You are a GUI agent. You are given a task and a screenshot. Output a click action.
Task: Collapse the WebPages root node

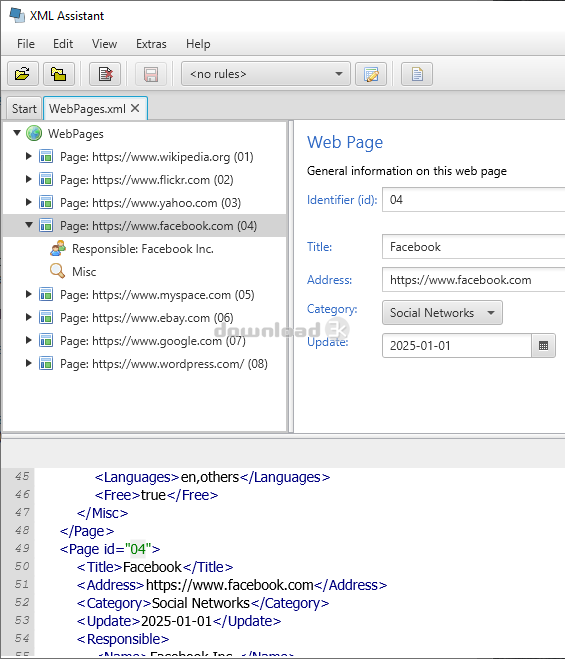click(17, 133)
